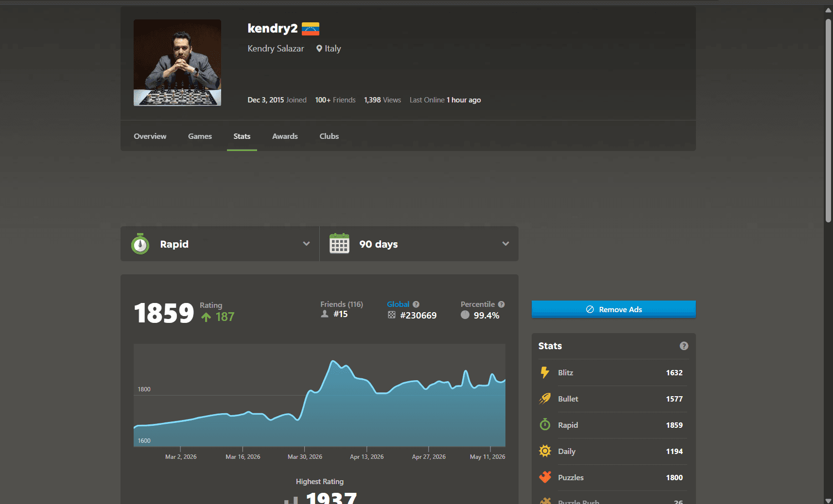The width and height of the screenshot is (833, 504).
Task: Click the Rapid stopwatch icon in Stats panel
Action: [x=545, y=425]
